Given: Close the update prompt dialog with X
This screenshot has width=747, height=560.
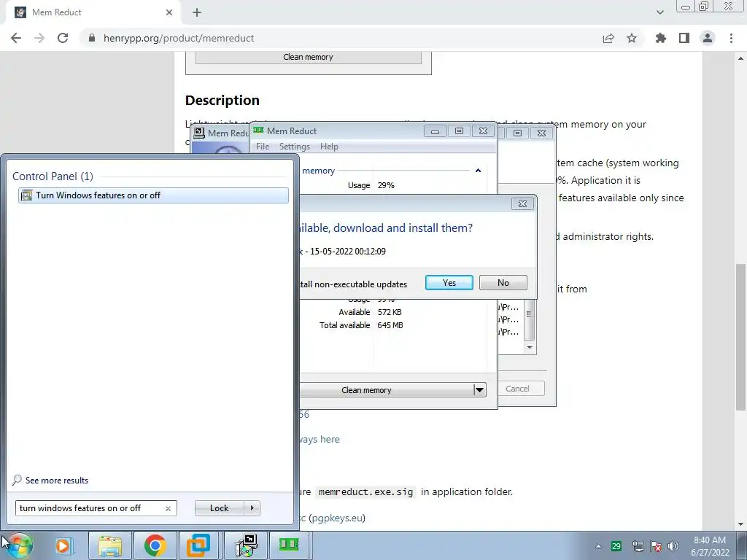Looking at the screenshot, I should 522,204.
